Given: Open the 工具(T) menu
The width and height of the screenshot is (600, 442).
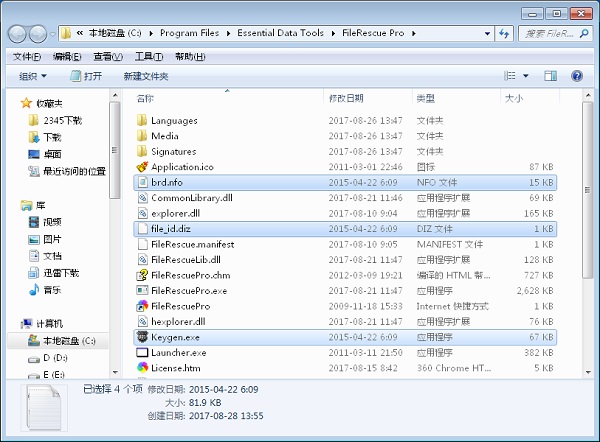Looking at the screenshot, I should [149, 57].
